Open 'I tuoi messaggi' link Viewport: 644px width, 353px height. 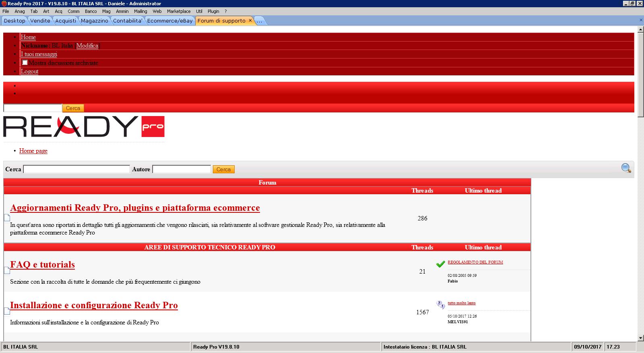(39, 54)
